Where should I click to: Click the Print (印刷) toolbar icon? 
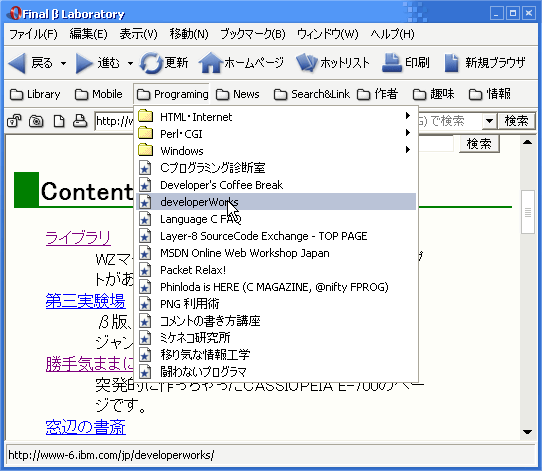coord(392,63)
